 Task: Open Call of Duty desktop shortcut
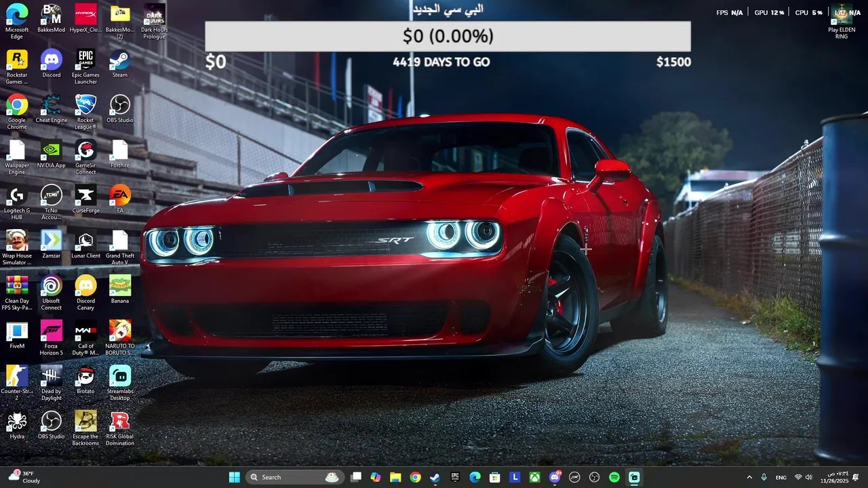click(85, 338)
